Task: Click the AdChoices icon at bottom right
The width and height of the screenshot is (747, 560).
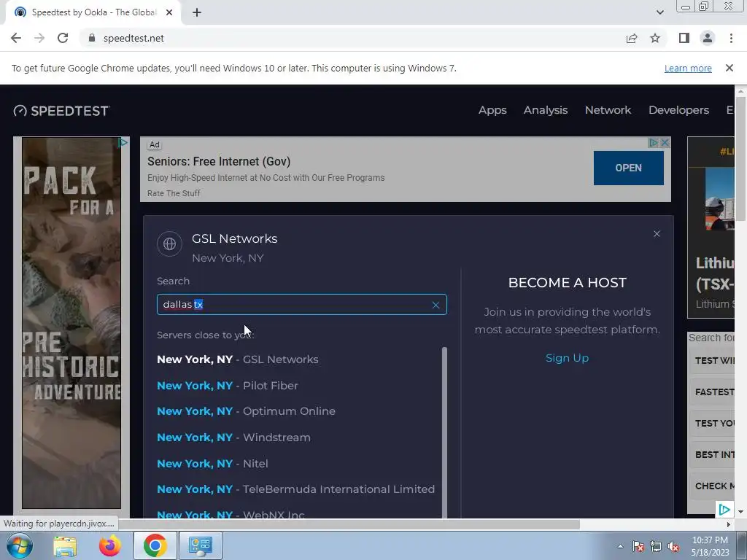Action: [x=724, y=510]
